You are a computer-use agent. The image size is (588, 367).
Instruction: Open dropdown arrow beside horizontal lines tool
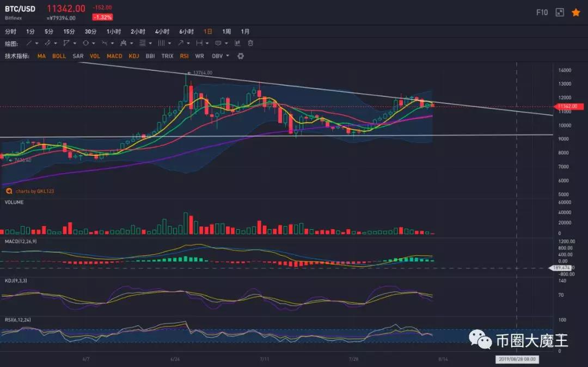coord(150,44)
